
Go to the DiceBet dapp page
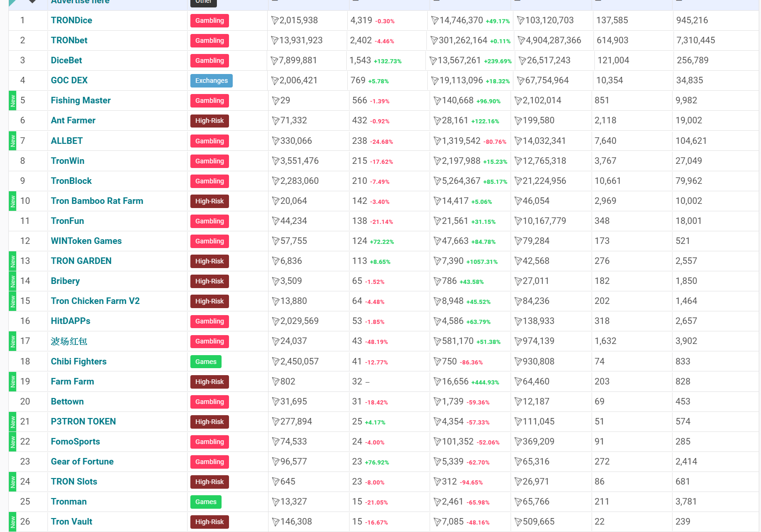[x=67, y=61]
